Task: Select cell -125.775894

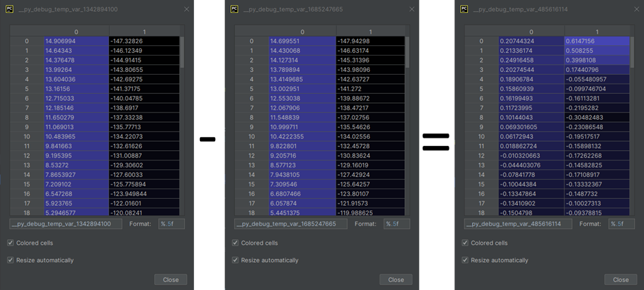Action: [144, 184]
